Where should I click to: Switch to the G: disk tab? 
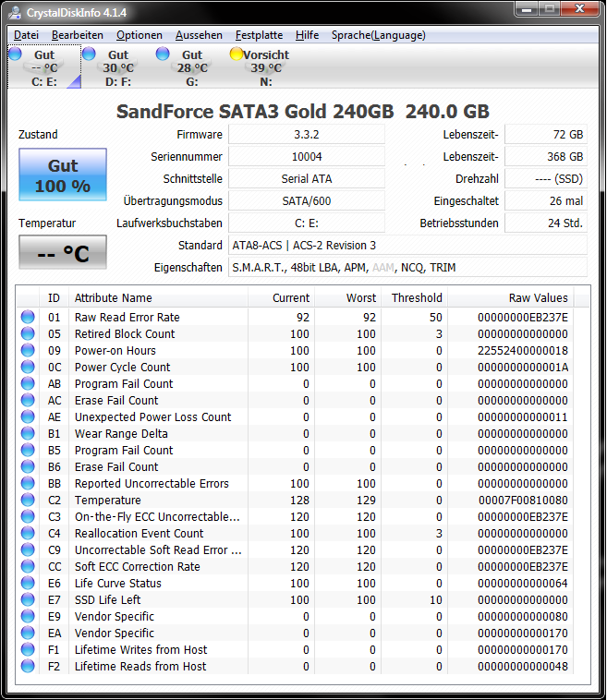tap(191, 67)
